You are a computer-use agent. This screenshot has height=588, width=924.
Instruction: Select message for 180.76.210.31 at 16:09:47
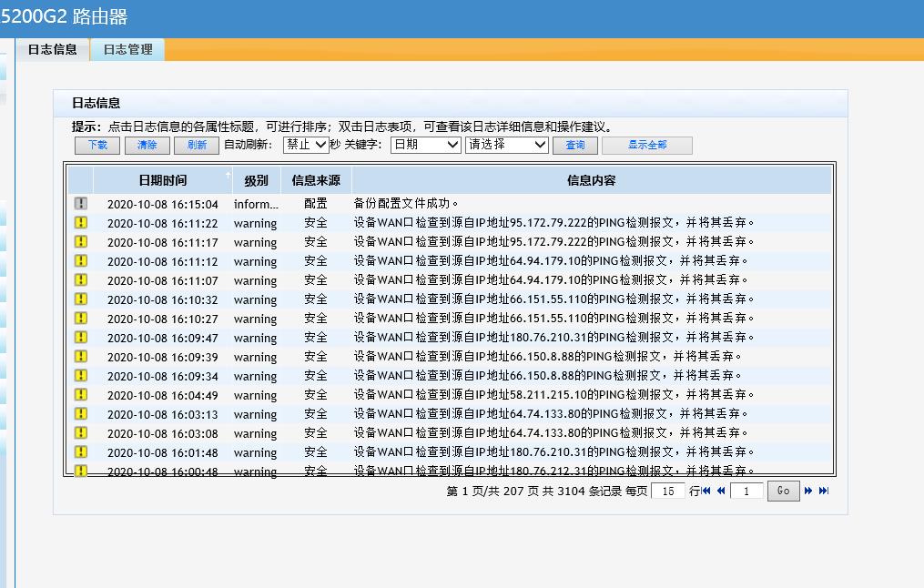pyautogui.click(x=553, y=337)
